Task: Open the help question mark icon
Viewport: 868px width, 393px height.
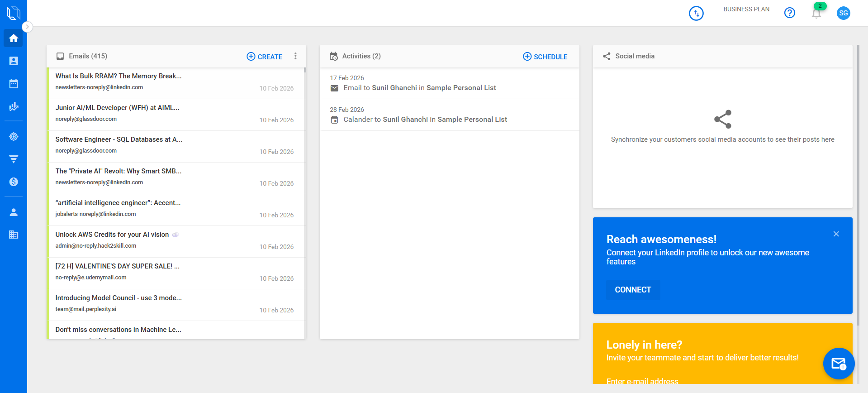Action: pyautogui.click(x=789, y=13)
